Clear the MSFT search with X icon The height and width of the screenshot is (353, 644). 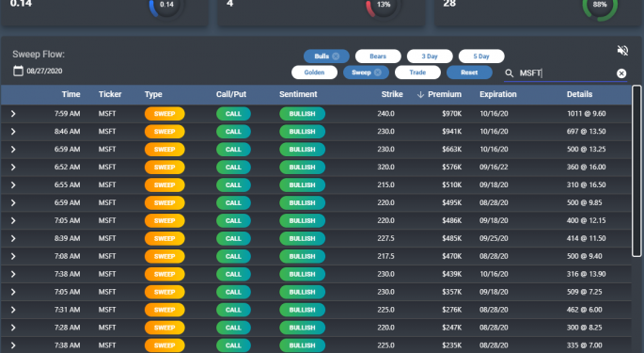coord(621,73)
